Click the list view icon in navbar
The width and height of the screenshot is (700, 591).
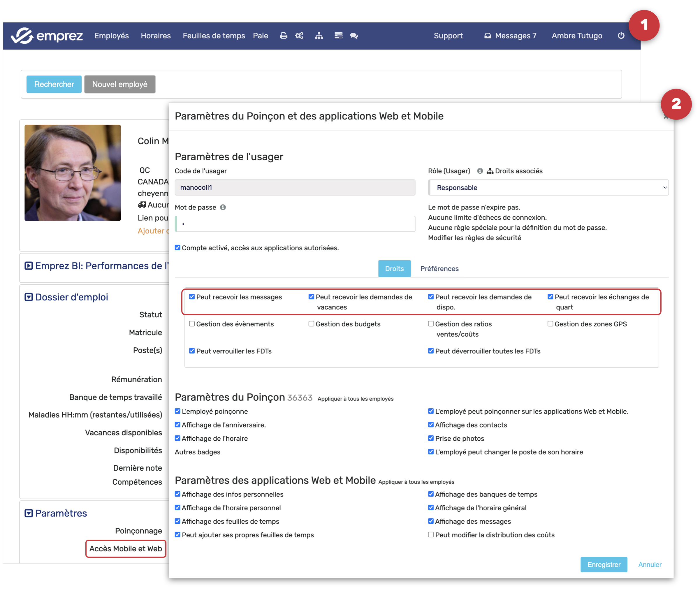(x=338, y=36)
